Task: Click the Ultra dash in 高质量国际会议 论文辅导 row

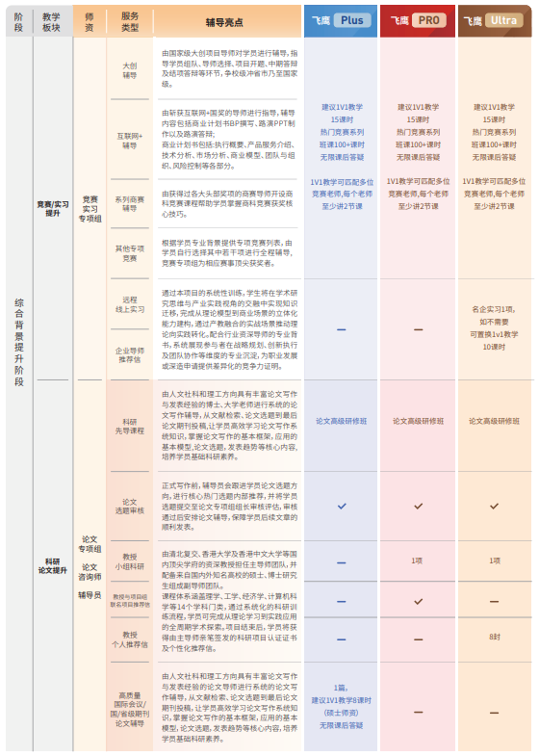Action: [494, 713]
